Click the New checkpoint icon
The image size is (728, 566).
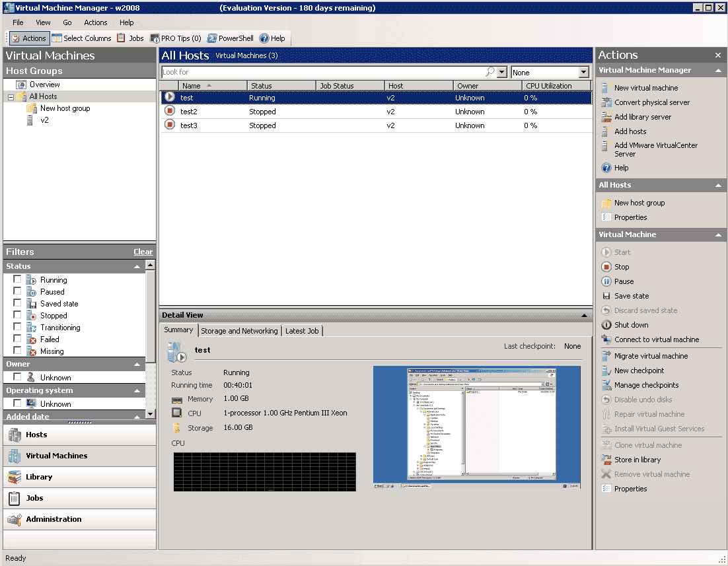coord(606,370)
